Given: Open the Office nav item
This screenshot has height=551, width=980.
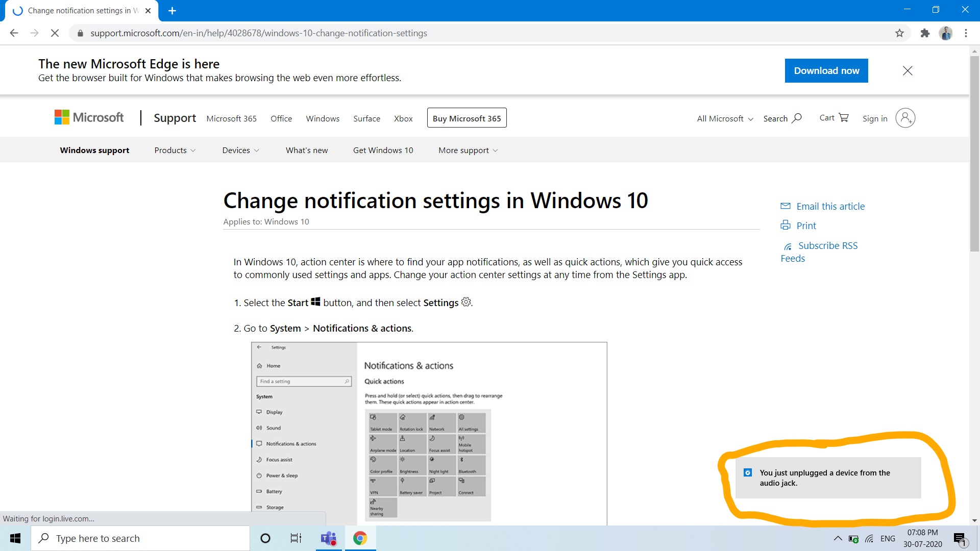Looking at the screenshot, I should point(281,118).
